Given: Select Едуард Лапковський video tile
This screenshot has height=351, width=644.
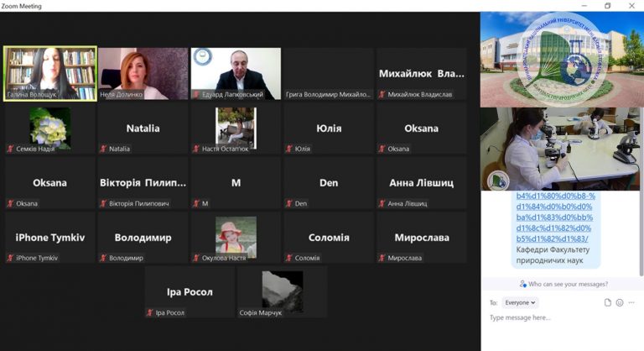Looking at the screenshot, I should (236, 74).
